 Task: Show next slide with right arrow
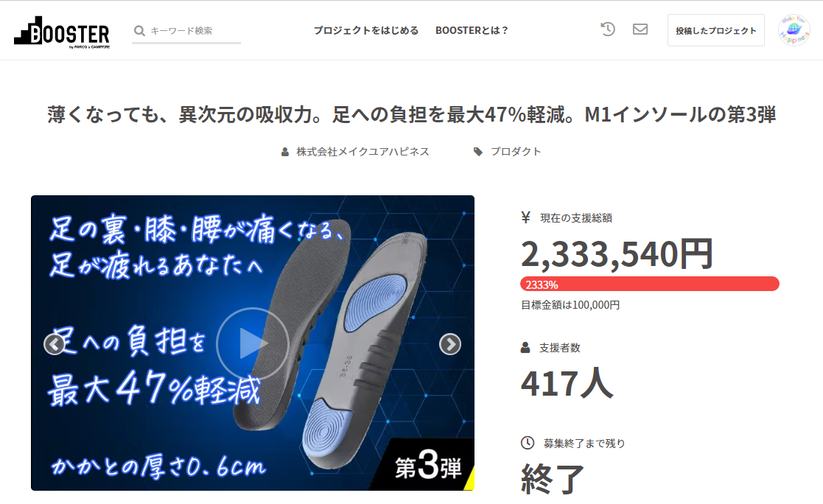pyautogui.click(x=450, y=344)
